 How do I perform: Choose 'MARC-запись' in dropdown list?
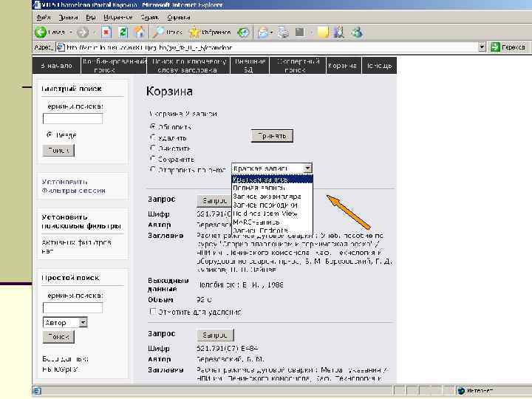point(272,222)
